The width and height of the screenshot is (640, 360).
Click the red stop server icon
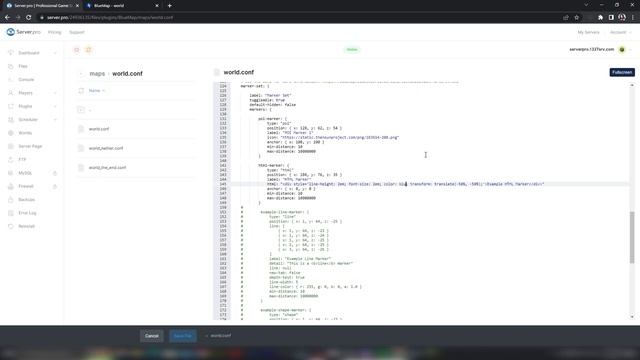(x=77, y=50)
